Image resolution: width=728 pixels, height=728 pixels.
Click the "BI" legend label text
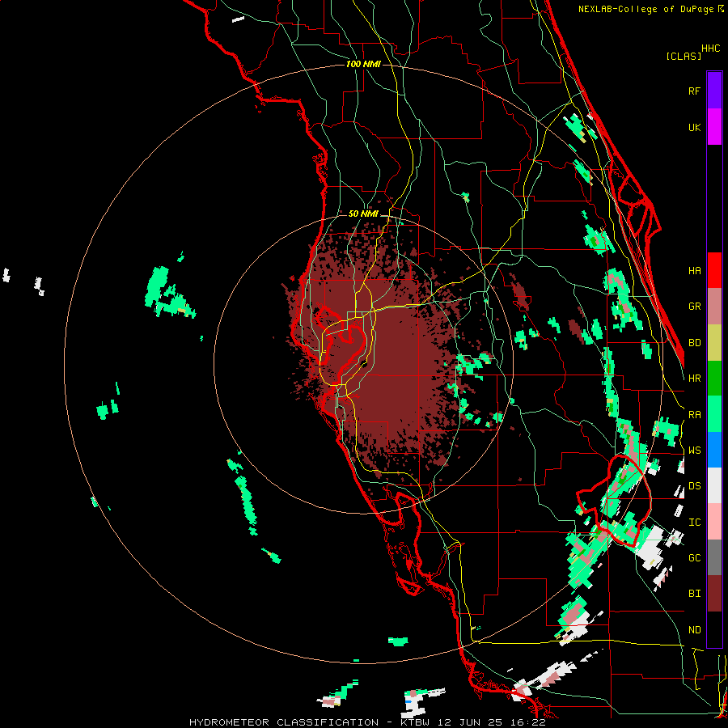(694, 594)
